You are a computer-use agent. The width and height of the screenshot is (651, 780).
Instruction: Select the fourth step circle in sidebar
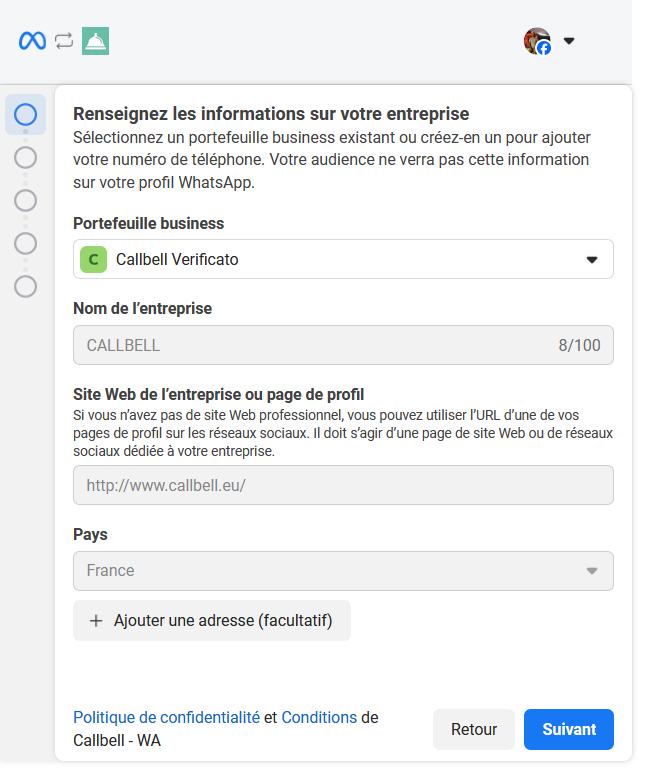pos(25,244)
